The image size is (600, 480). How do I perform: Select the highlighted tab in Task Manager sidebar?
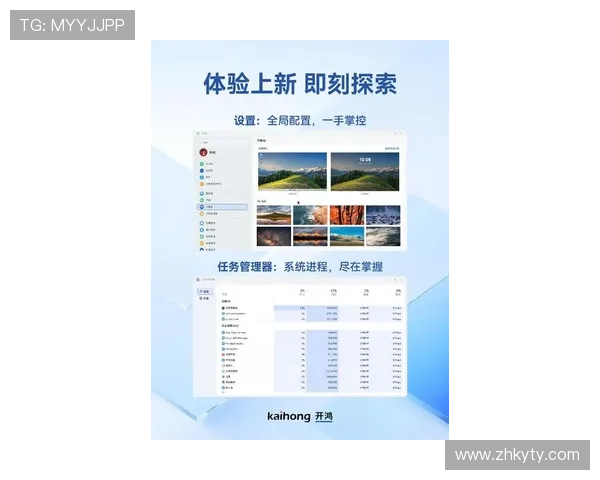point(204,292)
